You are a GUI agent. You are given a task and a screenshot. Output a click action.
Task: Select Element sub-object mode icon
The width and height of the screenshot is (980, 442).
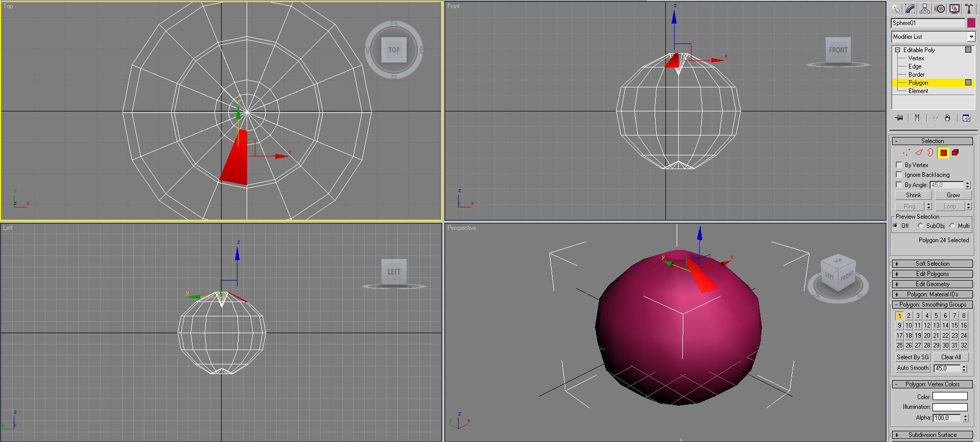tap(955, 152)
